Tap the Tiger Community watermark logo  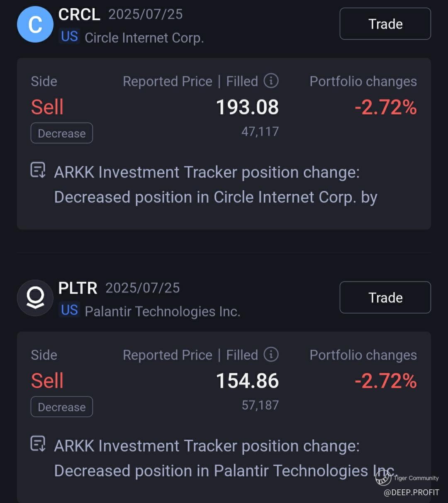point(383,478)
